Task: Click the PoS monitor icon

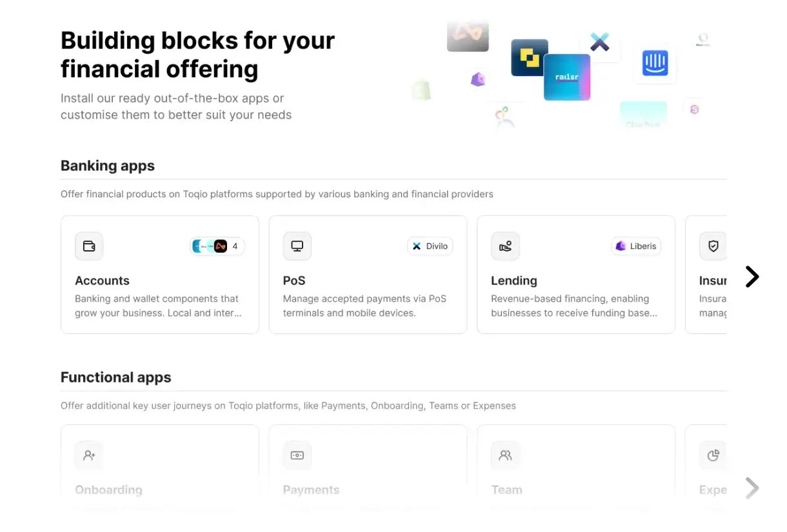Action: point(297,246)
